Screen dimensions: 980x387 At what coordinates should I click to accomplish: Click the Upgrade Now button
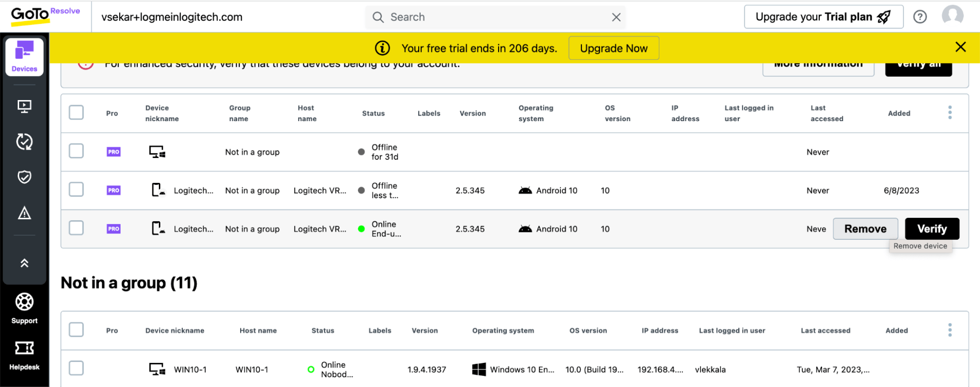tap(613, 49)
